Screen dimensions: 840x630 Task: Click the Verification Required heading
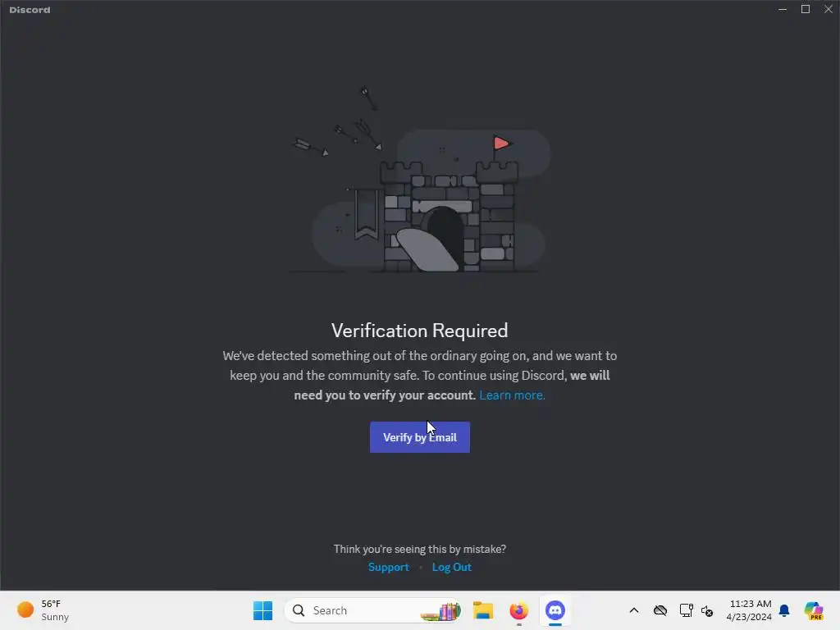coord(419,331)
